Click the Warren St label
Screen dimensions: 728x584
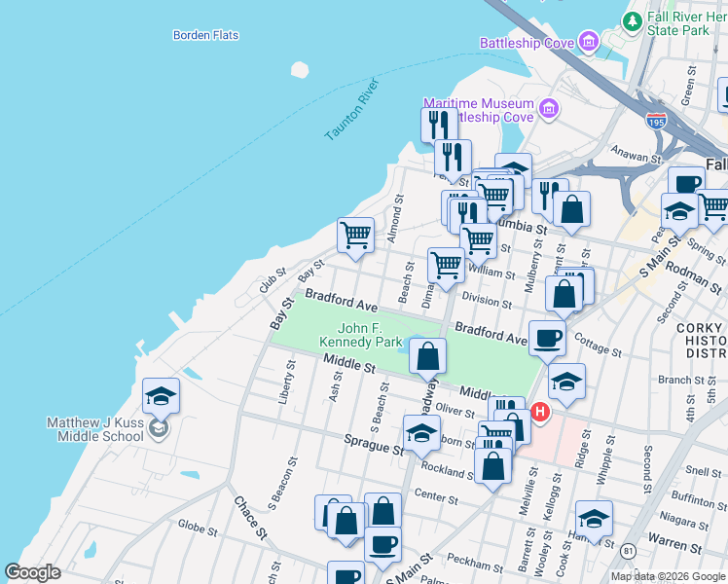tap(675, 544)
